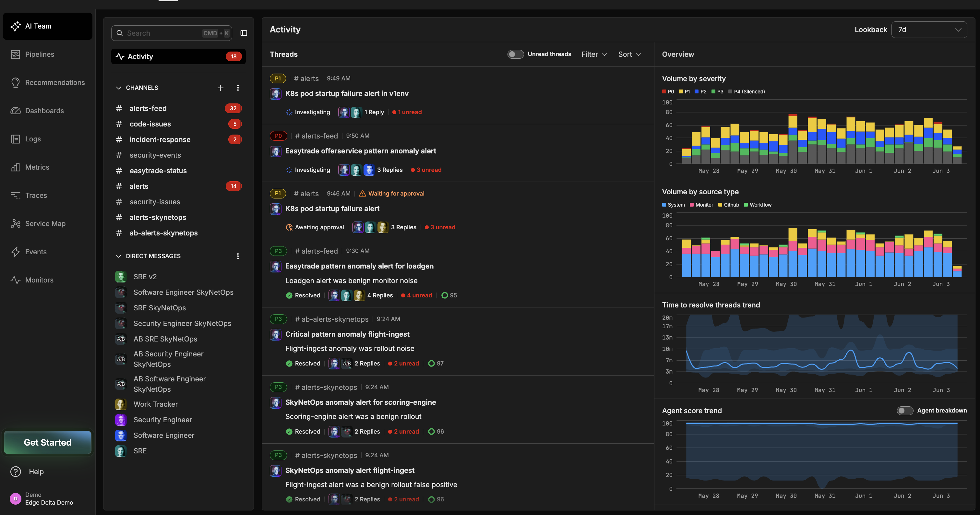Open the security-issues channel
This screenshot has width=980, height=515.
pyautogui.click(x=178, y=202)
